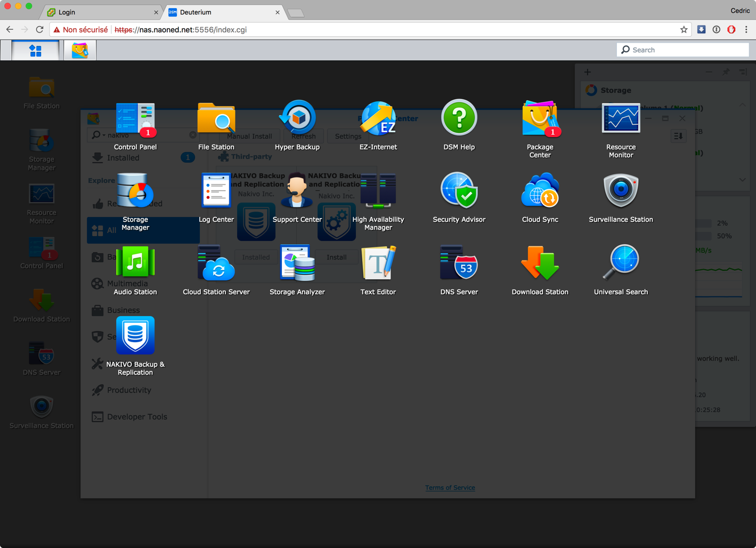Toggle the Main Menu button in taskbar

pos(35,51)
